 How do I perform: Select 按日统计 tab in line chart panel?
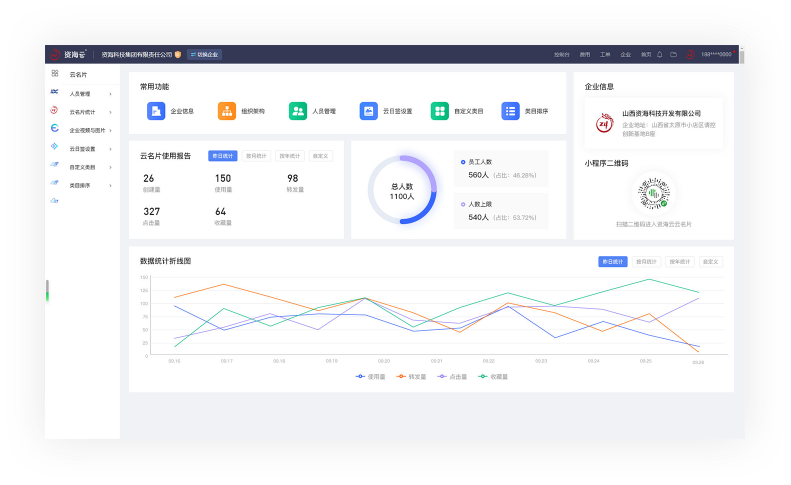tap(613, 261)
